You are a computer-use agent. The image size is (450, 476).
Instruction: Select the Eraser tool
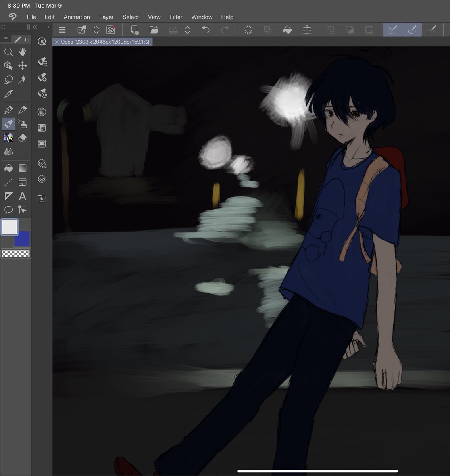(23, 138)
